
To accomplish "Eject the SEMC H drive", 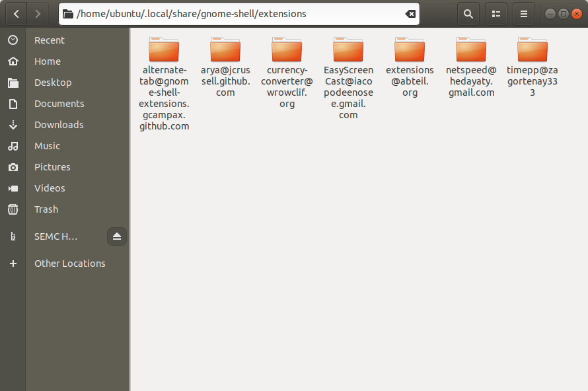I will click(117, 236).
